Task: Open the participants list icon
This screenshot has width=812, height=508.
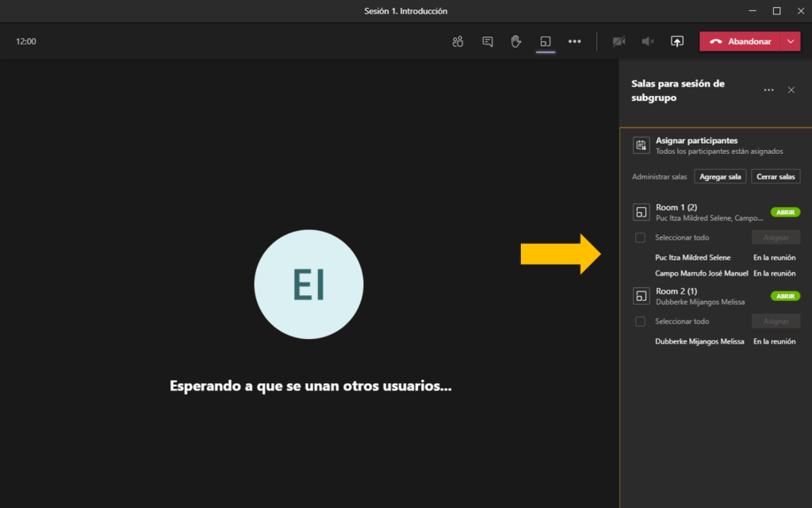Action: pos(458,41)
